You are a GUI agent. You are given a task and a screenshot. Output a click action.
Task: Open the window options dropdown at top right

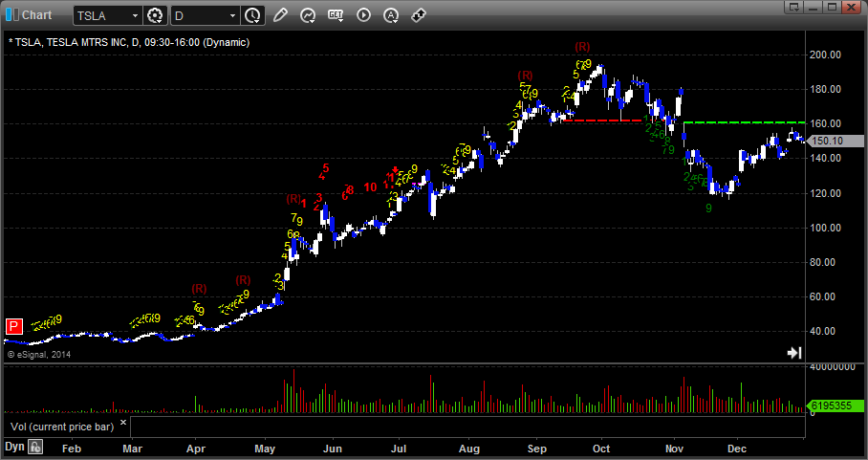[795, 7]
